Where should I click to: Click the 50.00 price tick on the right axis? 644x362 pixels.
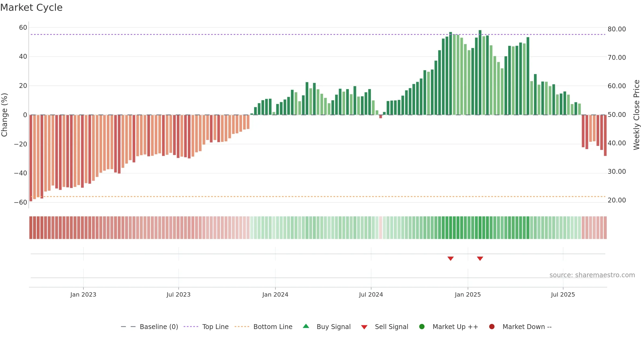[x=617, y=115]
